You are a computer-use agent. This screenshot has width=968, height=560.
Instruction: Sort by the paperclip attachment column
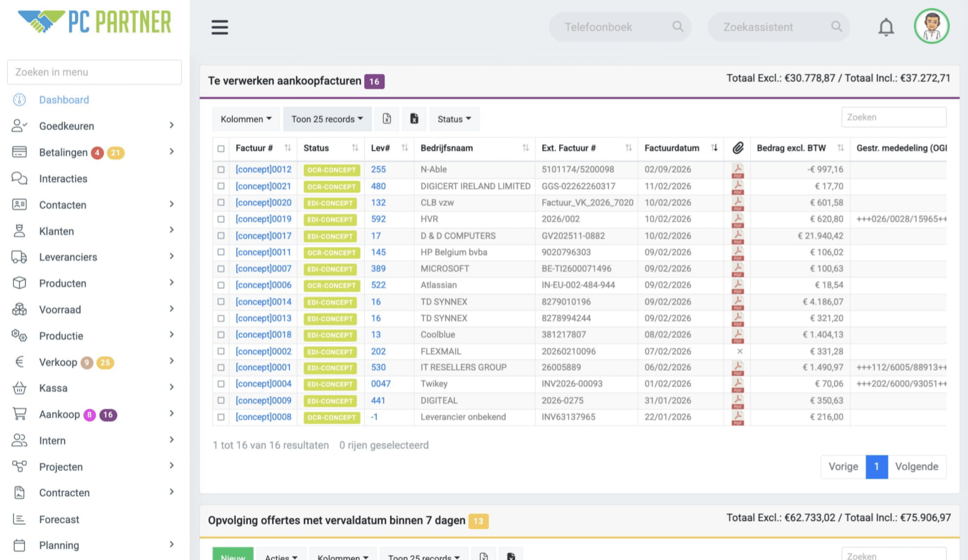(x=738, y=148)
